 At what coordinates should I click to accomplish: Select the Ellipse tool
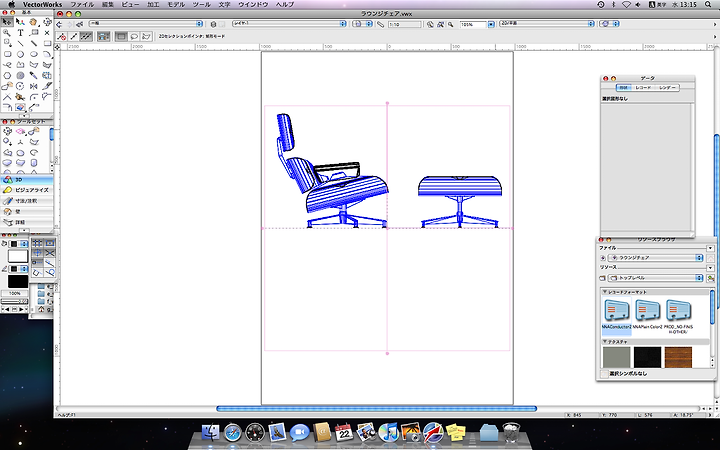point(34,54)
